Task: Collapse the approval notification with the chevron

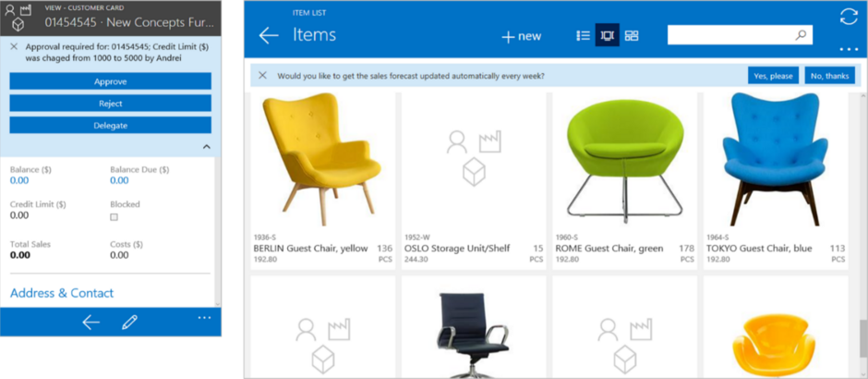Action: click(x=207, y=147)
